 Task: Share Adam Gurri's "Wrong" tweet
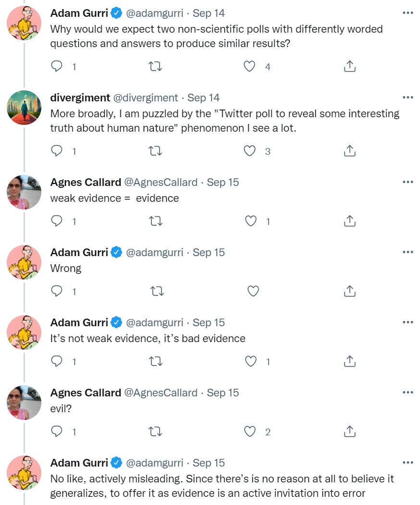[x=350, y=291]
